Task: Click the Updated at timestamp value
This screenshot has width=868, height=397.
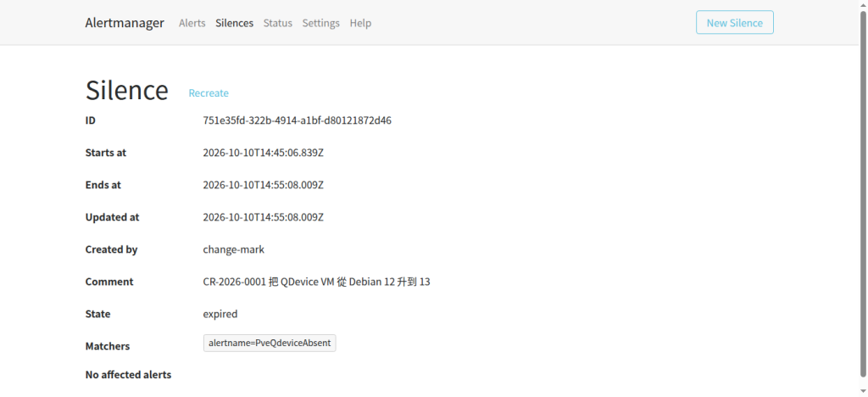Action: tap(264, 217)
